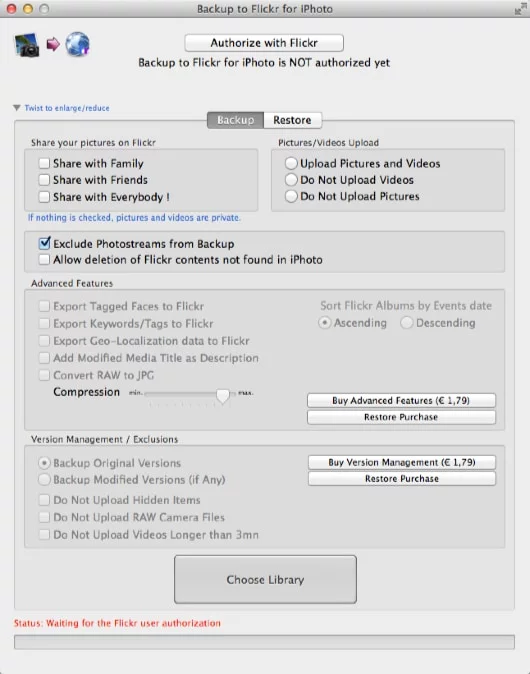Click the Compression slider handle
The image size is (530, 674).
coord(223,395)
